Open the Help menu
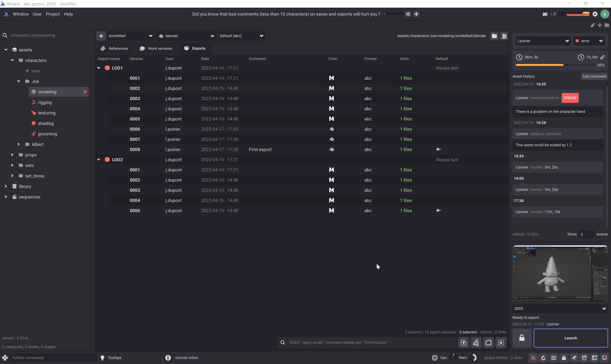The image size is (611, 364). 69,14
